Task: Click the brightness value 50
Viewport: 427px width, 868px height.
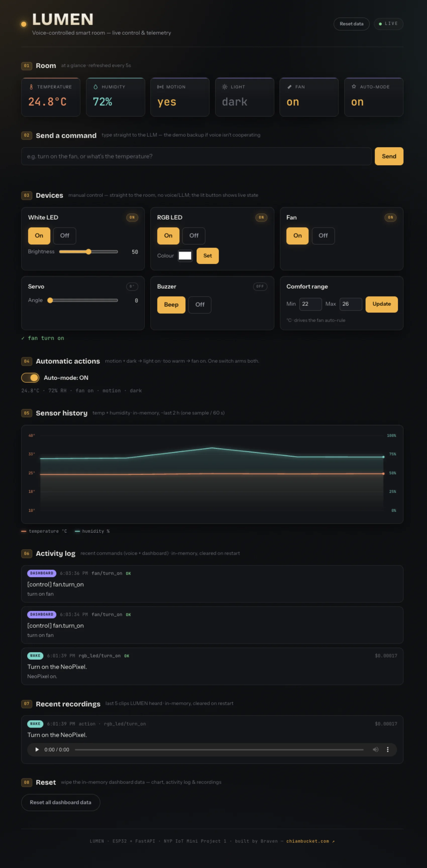Action: 135,252
